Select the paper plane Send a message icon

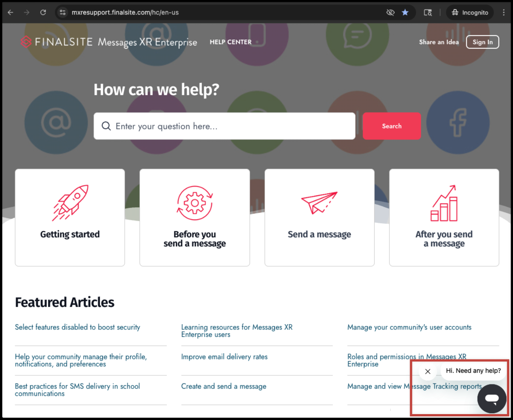319,203
